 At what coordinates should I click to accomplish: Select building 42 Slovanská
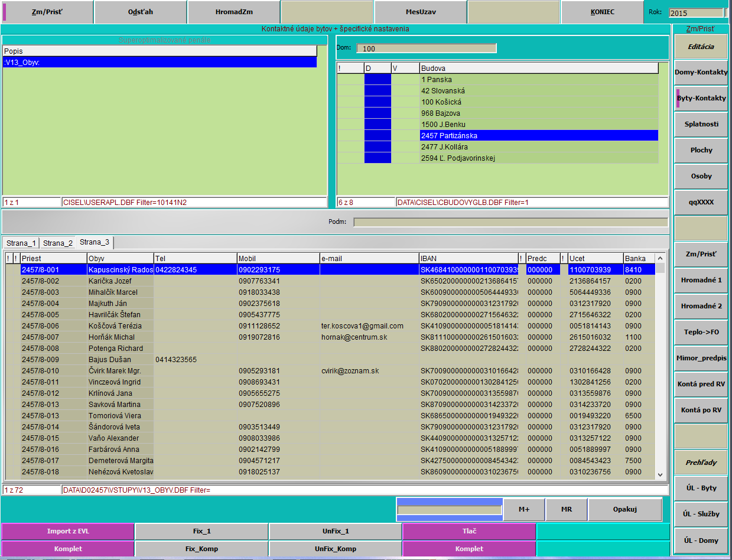(x=539, y=90)
